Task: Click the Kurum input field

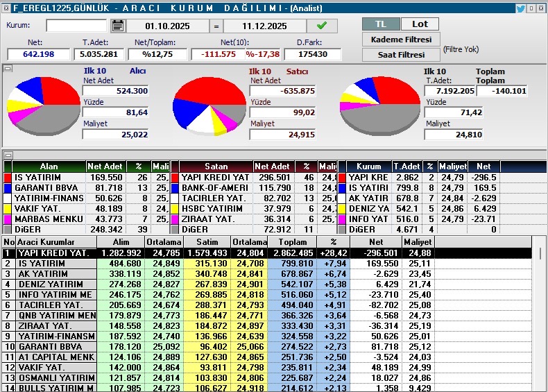Action: pyautogui.click(x=76, y=26)
